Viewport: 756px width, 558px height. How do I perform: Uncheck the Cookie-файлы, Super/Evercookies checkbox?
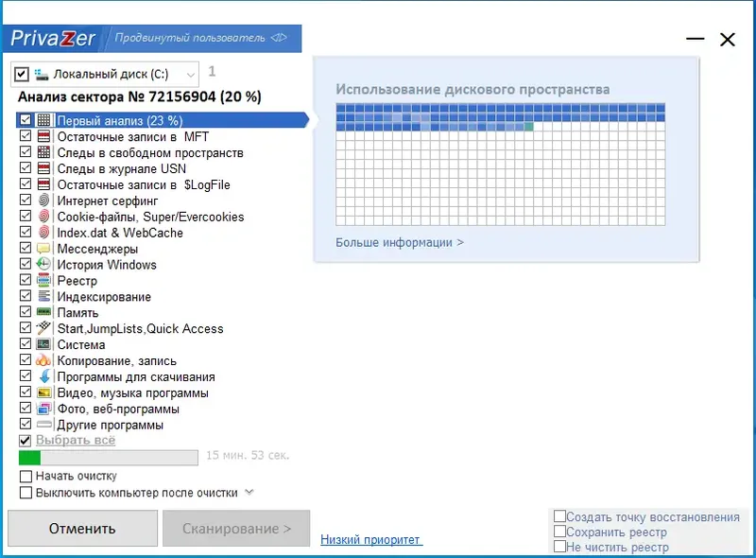(26, 216)
